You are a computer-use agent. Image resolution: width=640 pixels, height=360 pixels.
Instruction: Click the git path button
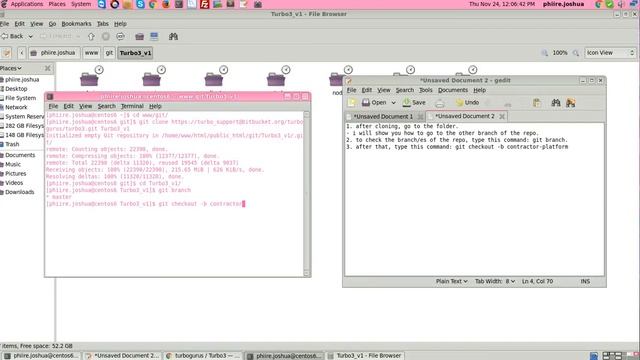(x=109, y=53)
